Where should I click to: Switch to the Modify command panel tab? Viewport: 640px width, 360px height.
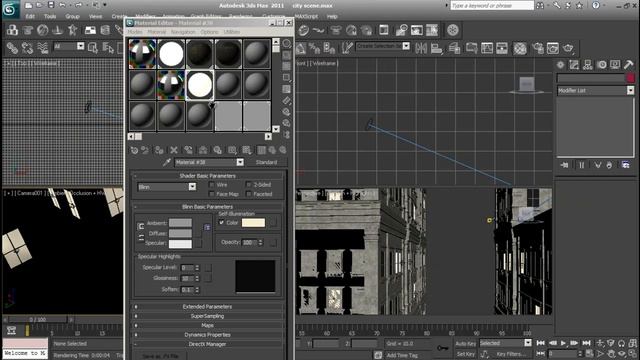(574, 64)
